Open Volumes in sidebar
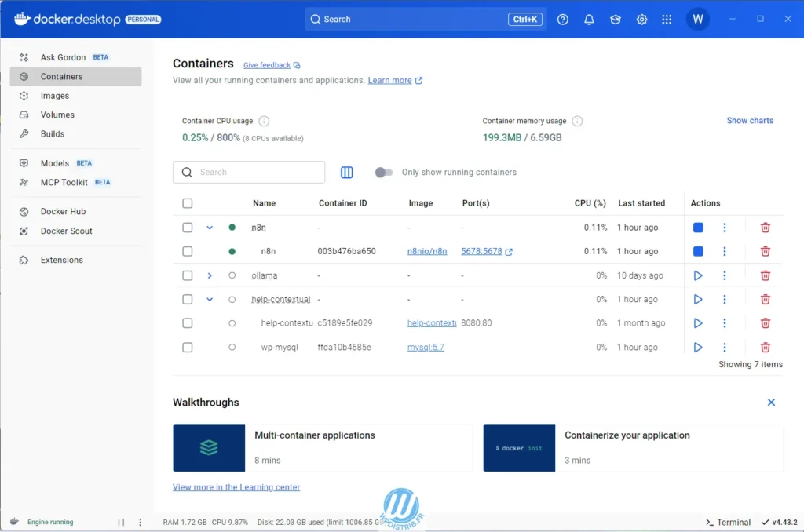This screenshot has height=532, width=804. (75, 115)
